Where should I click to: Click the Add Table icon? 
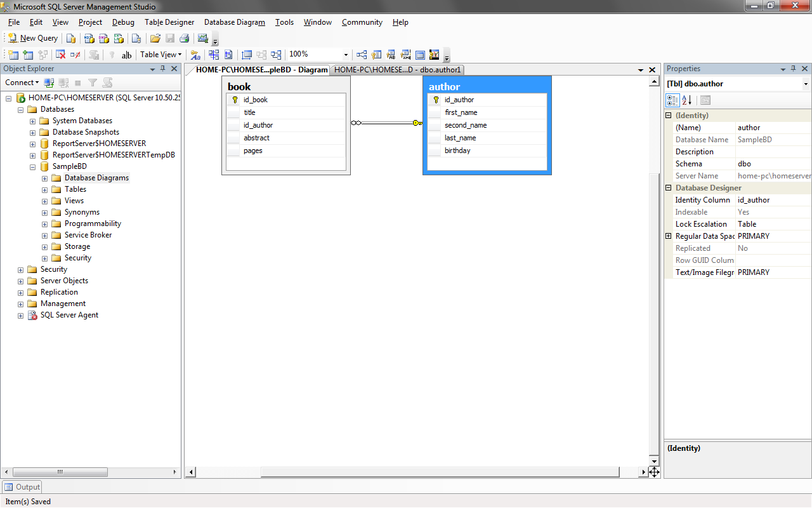[x=27, y=55]
